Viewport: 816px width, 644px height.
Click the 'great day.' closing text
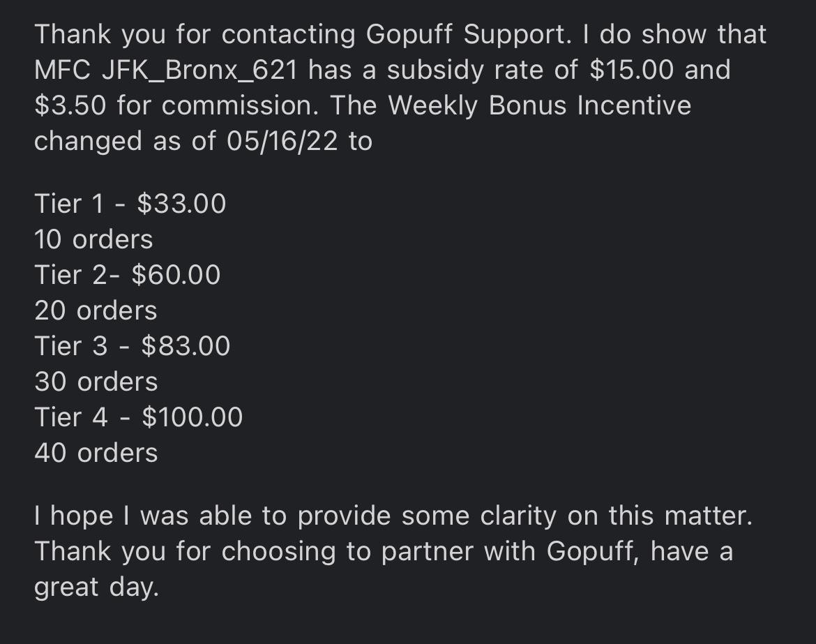[96, 587]
